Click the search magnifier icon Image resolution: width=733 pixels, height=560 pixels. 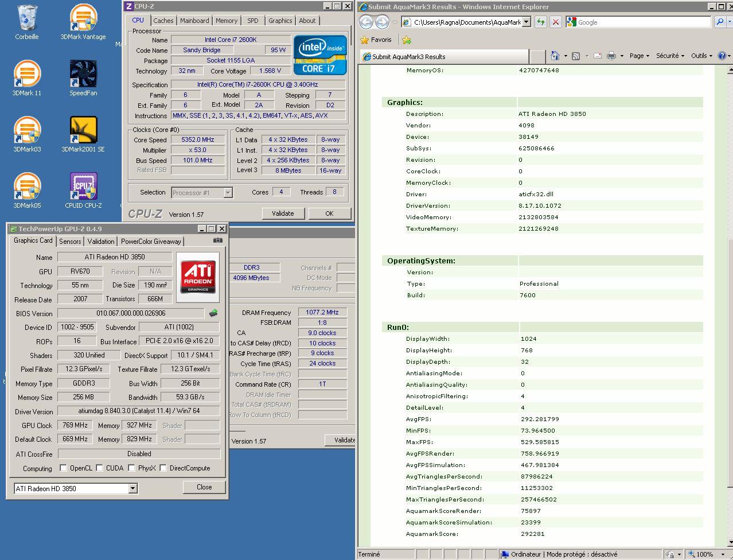(720, 22)
